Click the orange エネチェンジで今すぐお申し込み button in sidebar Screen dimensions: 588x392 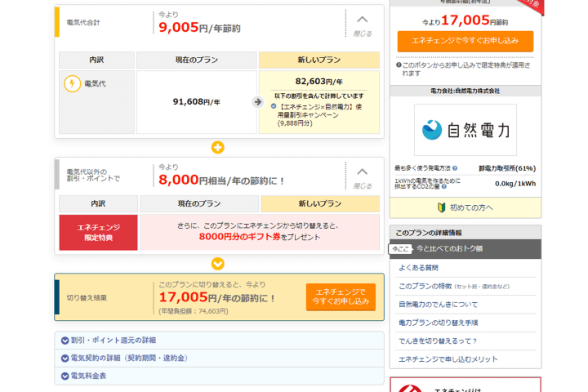pyautogui.click(x=465, y=41)
